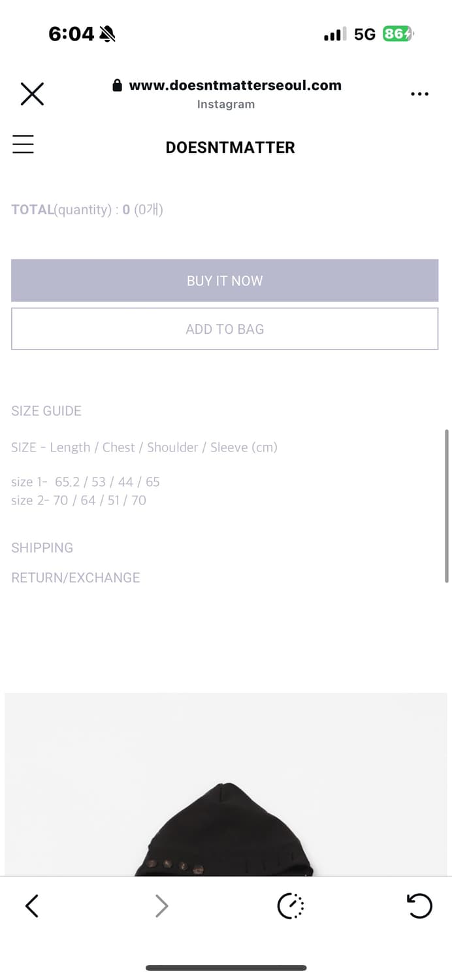Tap the website address www.doesntmatterseoul.com
452x980 pixels.
(x=235, y=86)
